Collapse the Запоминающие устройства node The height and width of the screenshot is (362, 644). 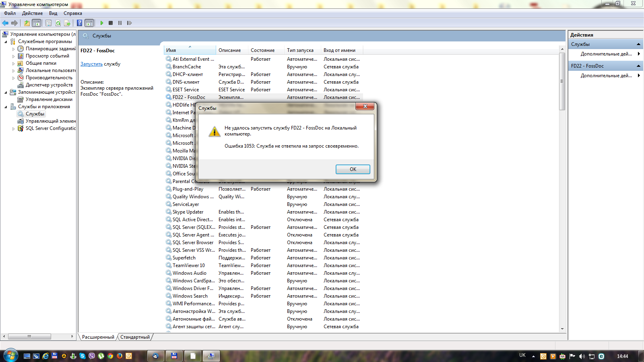coord(6,93)
